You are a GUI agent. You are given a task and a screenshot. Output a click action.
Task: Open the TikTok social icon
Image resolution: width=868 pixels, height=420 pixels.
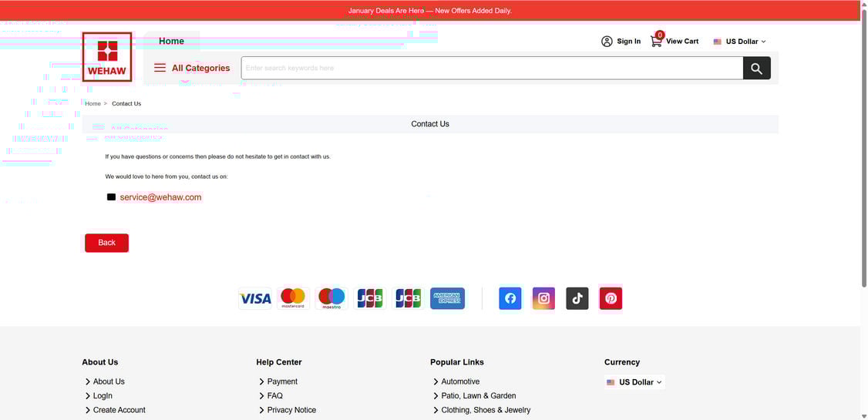coord(577,299)
